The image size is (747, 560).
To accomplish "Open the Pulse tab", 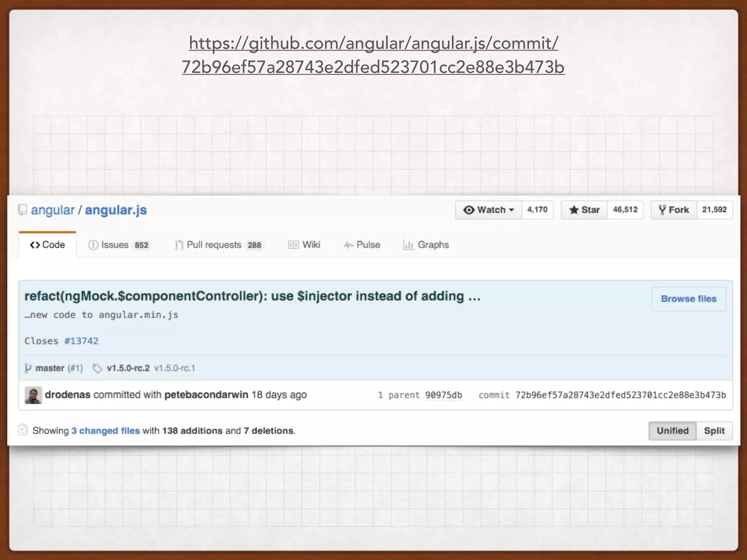I will [x=362, y=245].
